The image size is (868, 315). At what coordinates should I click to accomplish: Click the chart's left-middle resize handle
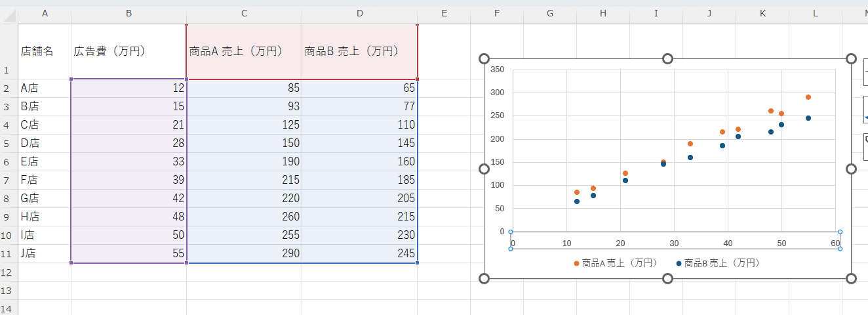[x=484, y=169]
